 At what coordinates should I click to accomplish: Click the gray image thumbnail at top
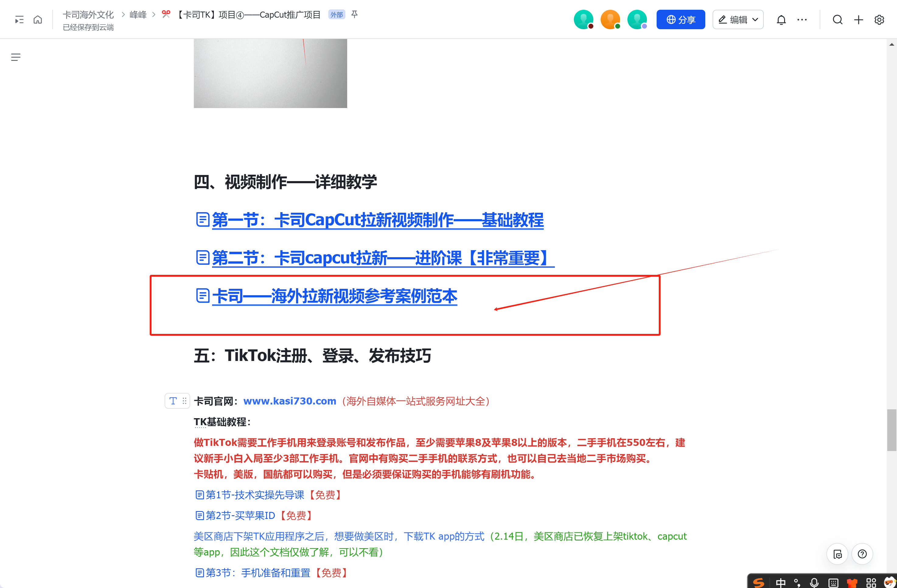click(x=270, y=73)
